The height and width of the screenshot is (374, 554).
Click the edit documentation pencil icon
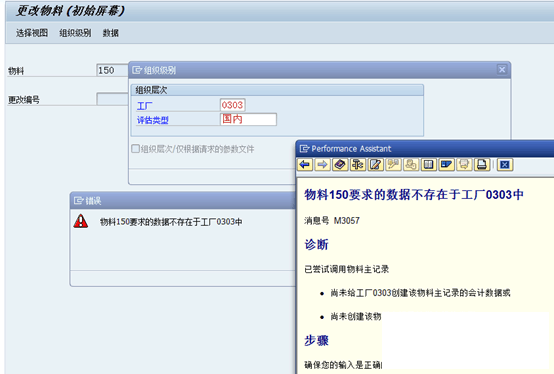pos(375,165)
